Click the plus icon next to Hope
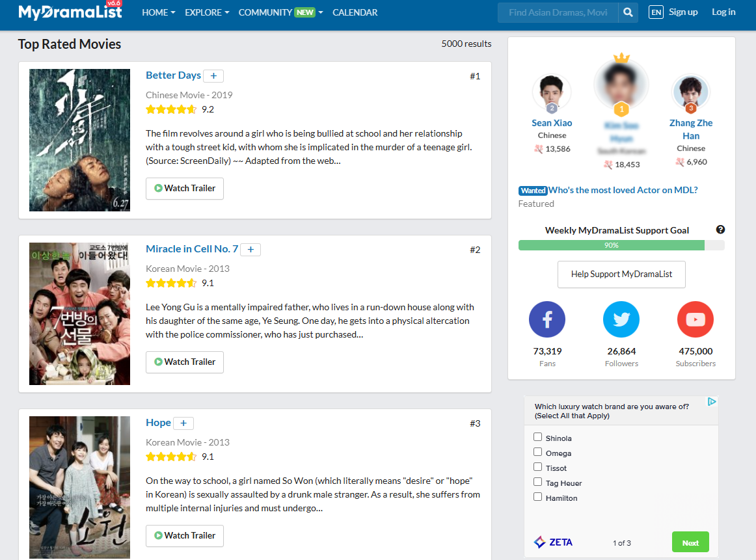The image size is (756, 560). pos(183,423)
